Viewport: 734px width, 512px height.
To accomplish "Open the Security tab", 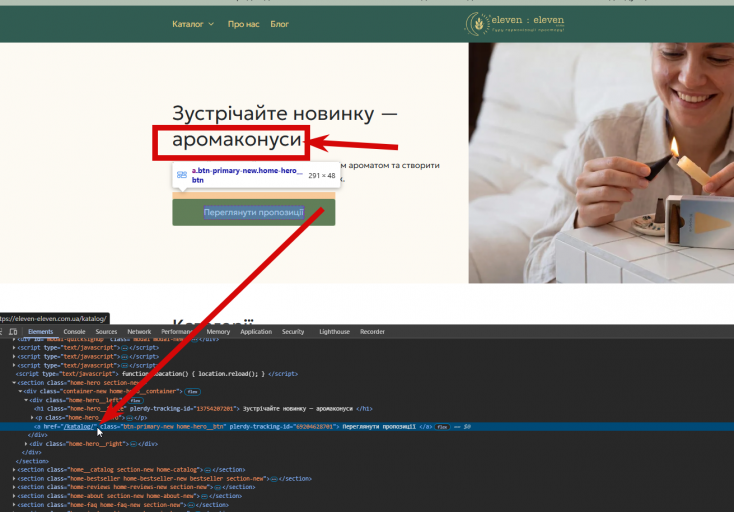I will [293, 331].
